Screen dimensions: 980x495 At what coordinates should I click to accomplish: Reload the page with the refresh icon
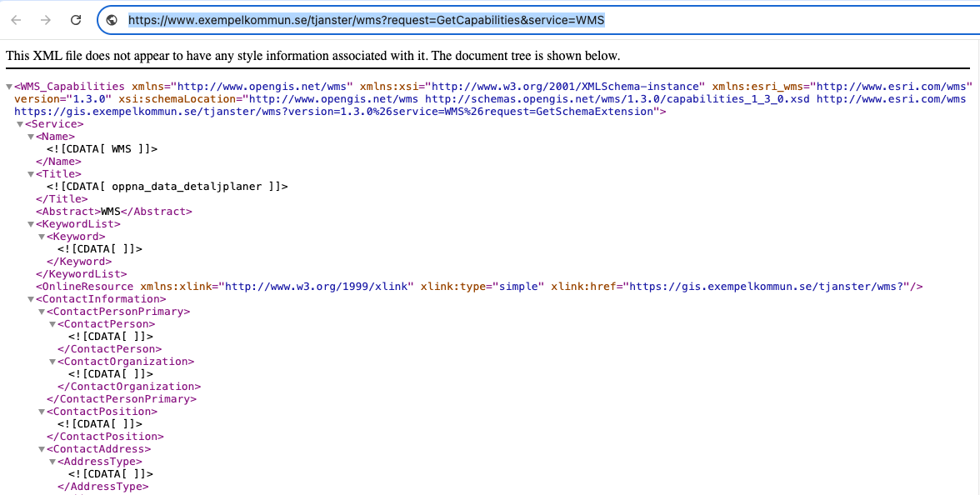point(76,20)
